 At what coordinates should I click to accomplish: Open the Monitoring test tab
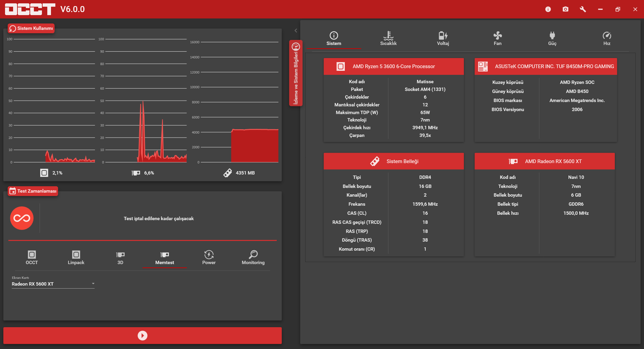[x=253, y=258]
